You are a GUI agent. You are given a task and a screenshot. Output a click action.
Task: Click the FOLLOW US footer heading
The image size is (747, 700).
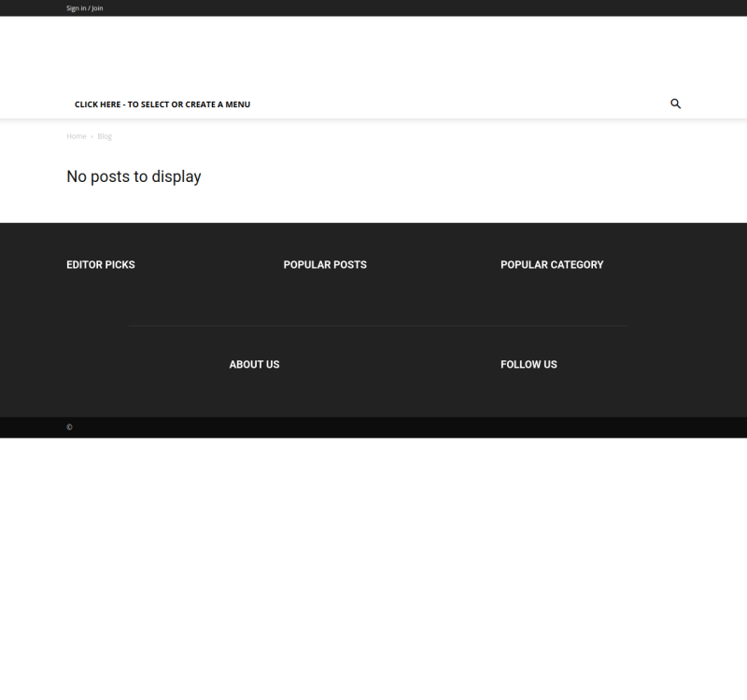(528, 364)
